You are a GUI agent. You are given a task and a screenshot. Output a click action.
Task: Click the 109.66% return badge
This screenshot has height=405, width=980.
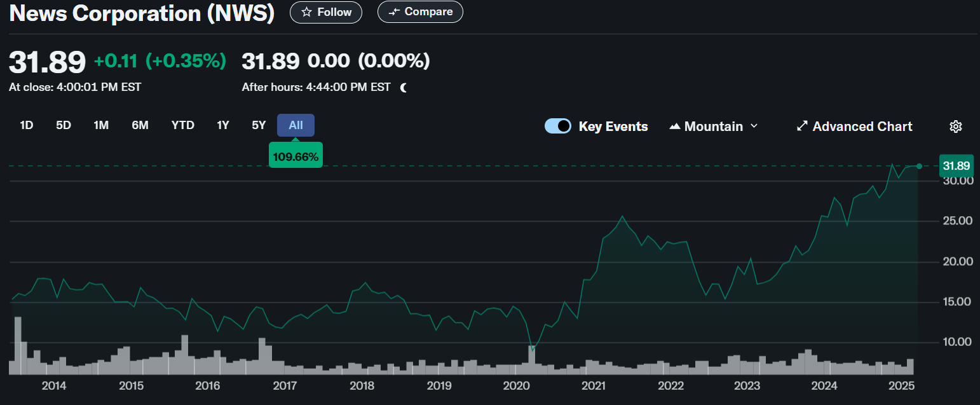pos(296,156)
